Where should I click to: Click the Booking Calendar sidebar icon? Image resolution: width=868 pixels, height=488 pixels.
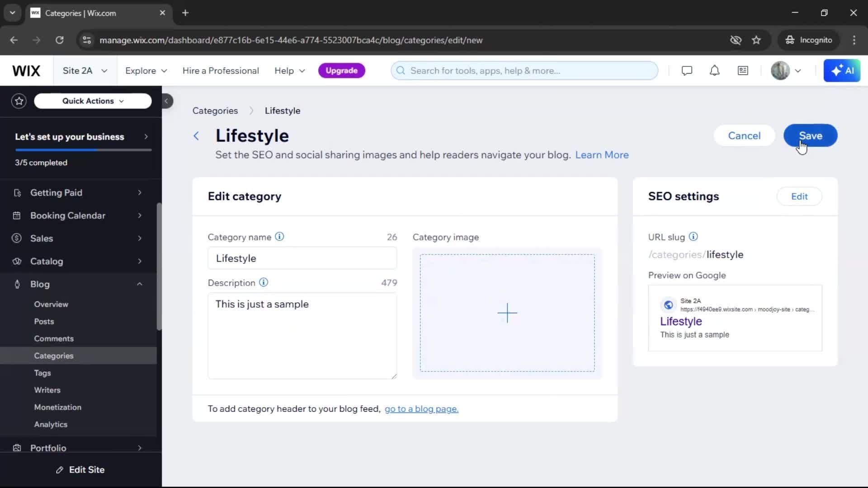[x=17, y=216]
